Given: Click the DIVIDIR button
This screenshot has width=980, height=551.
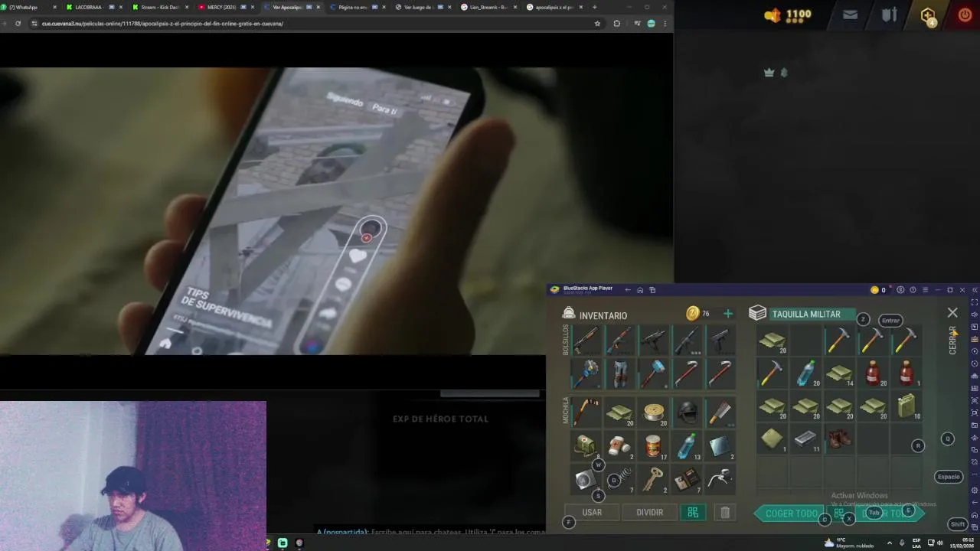Looking at the screenshot, I should pos(649,512).
